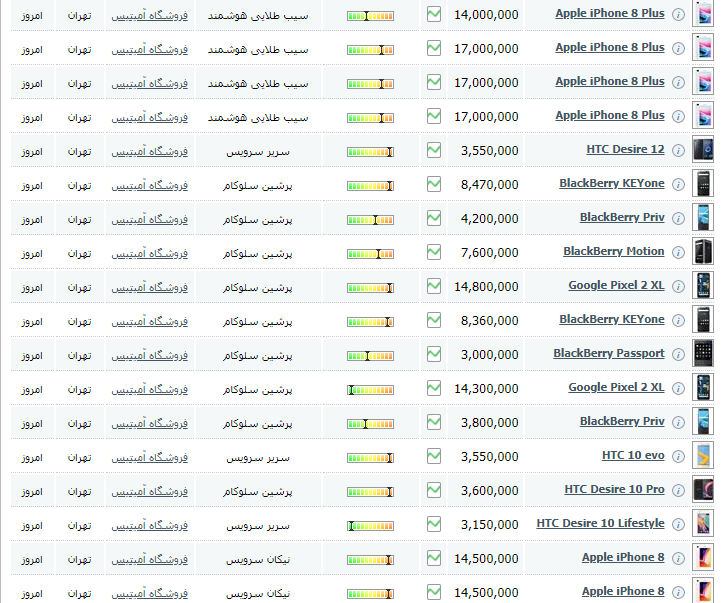Click the info icon beside BlackBerry Passport
Screen dimensions: 723x603
pyautogui.click(x=679, y=354)
